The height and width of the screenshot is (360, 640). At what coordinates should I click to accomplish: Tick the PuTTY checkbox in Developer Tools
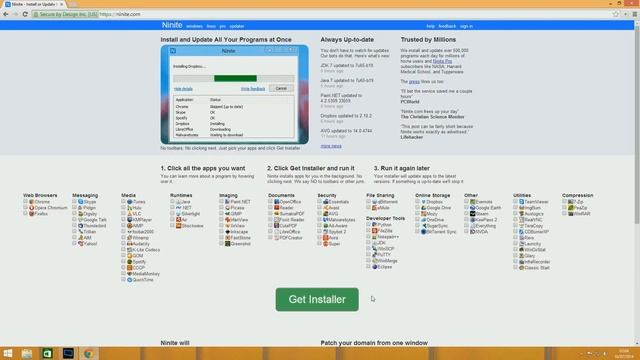coord(368,254)
